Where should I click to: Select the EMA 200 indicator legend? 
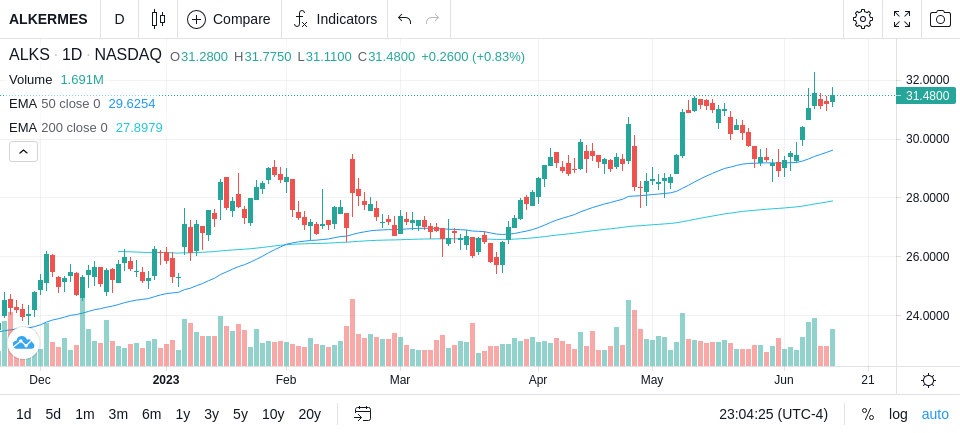point(58,127)
